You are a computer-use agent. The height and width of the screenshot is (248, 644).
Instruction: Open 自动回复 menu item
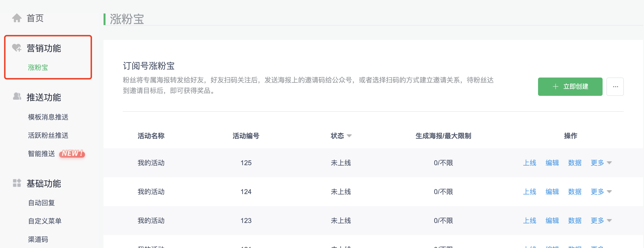(41, 203)
